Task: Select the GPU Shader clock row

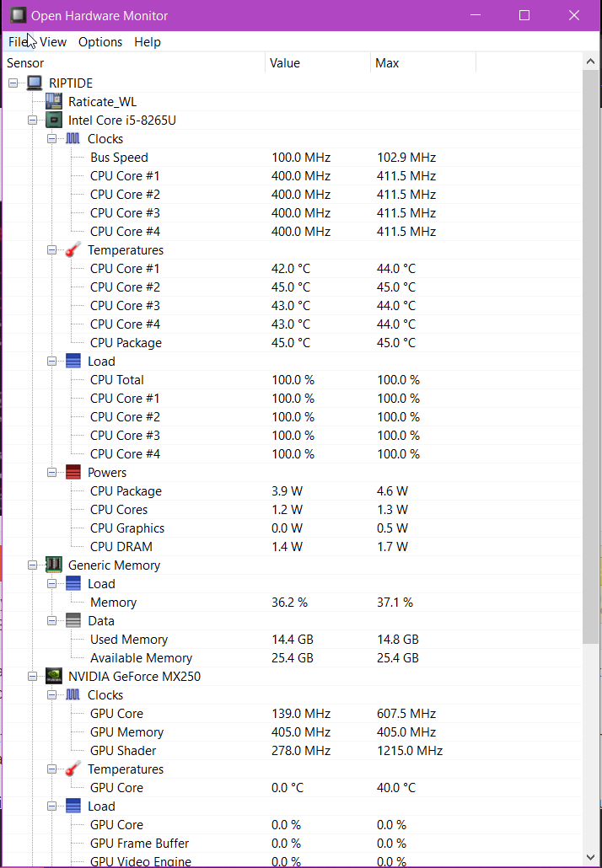Action: [x=293, y=751]
